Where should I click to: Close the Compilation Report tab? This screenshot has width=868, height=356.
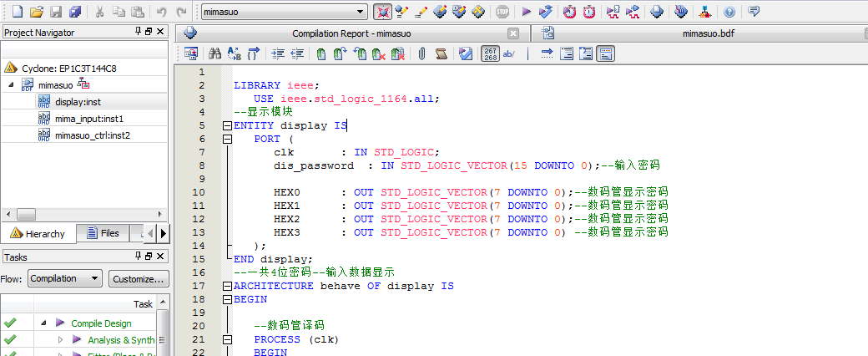click(514, 33)
